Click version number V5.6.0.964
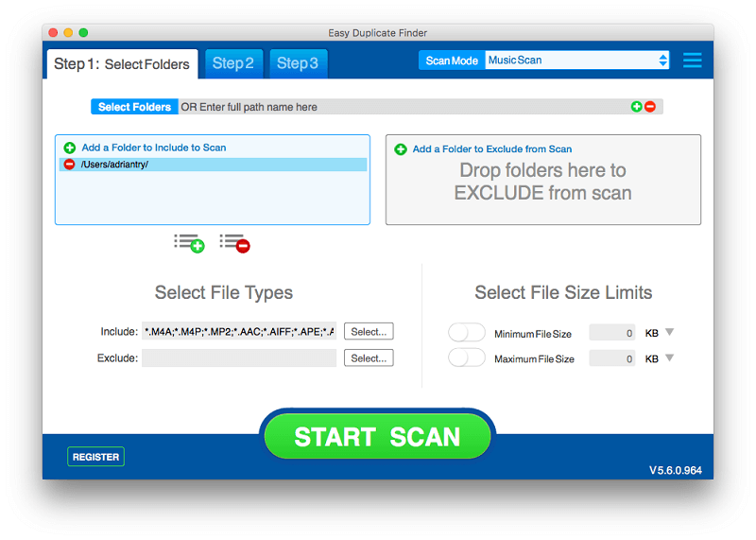 (x=676, y=470)
